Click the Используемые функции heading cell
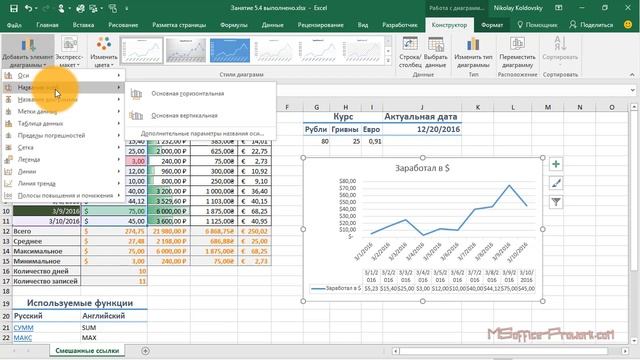This screenshot has height=360, width=640. coord(80,303)
